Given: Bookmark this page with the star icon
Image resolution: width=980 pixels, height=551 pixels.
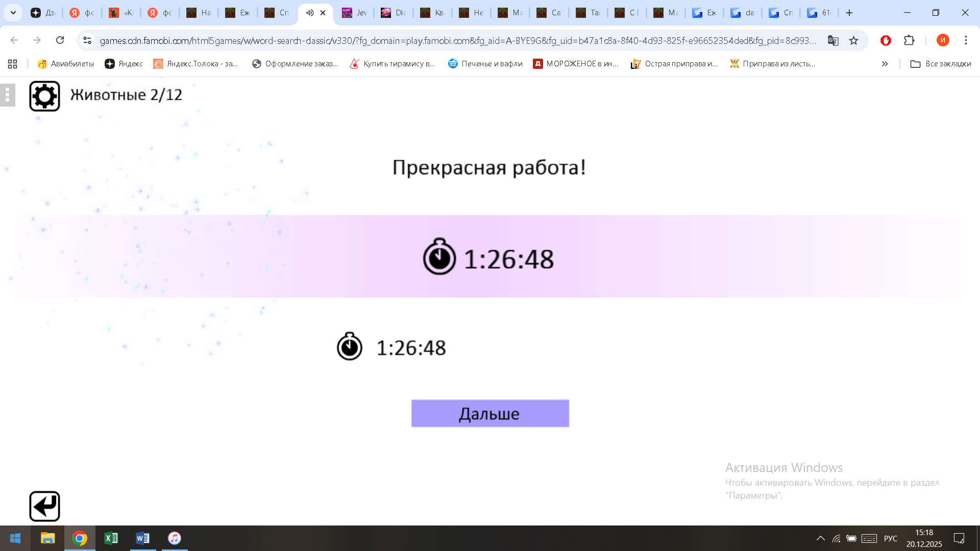Looking at the screenshot, I should tap(853, 40).
